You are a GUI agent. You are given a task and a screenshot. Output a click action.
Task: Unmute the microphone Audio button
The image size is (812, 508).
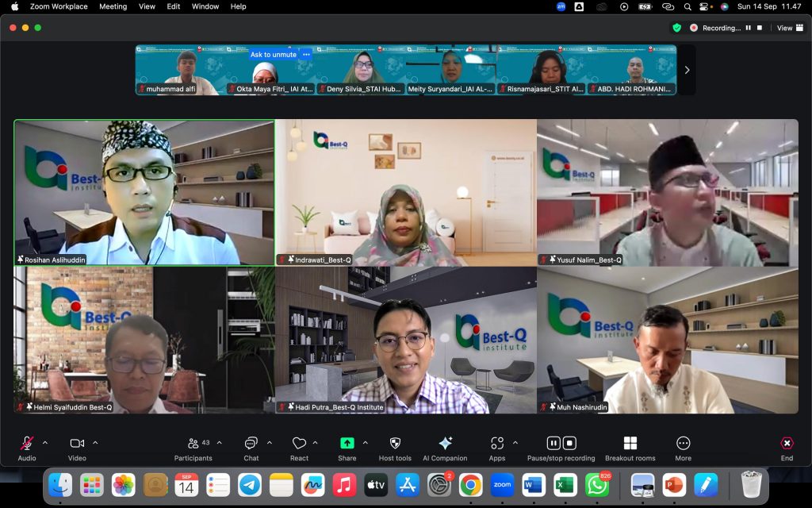pyautogui.click(x=27, y=444)
